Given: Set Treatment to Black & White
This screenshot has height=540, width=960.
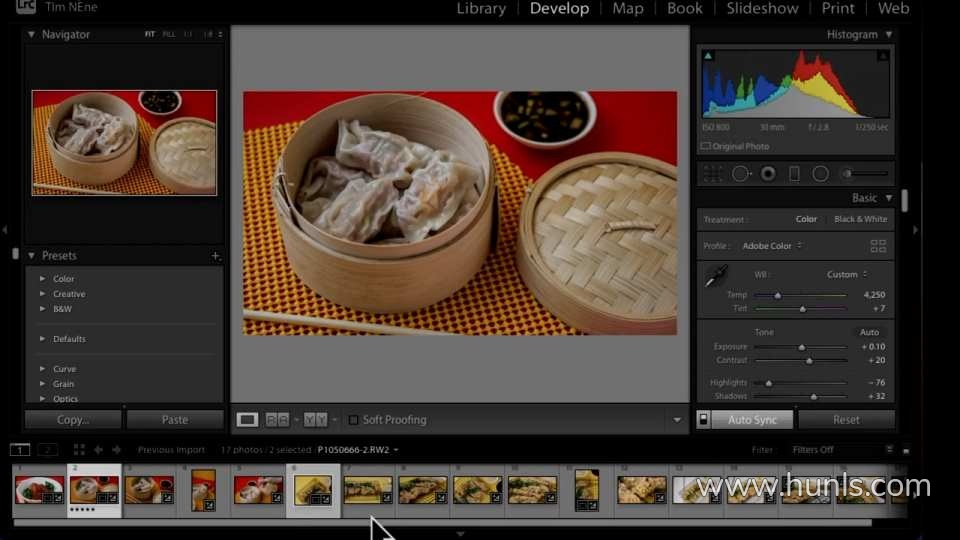Looking at the screenshot, I should (x=860, y=219).
